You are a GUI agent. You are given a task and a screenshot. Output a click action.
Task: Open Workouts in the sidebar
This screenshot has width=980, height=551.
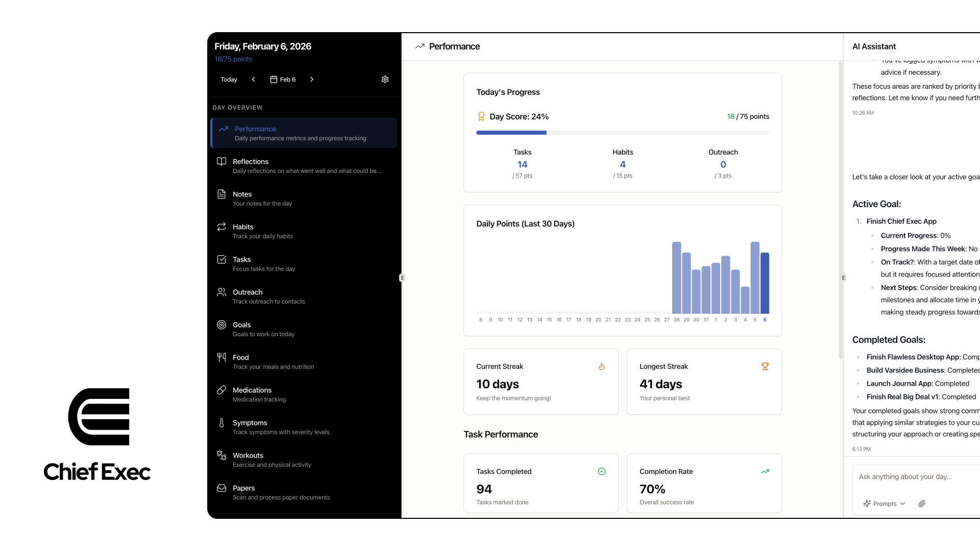pos(304,460)
